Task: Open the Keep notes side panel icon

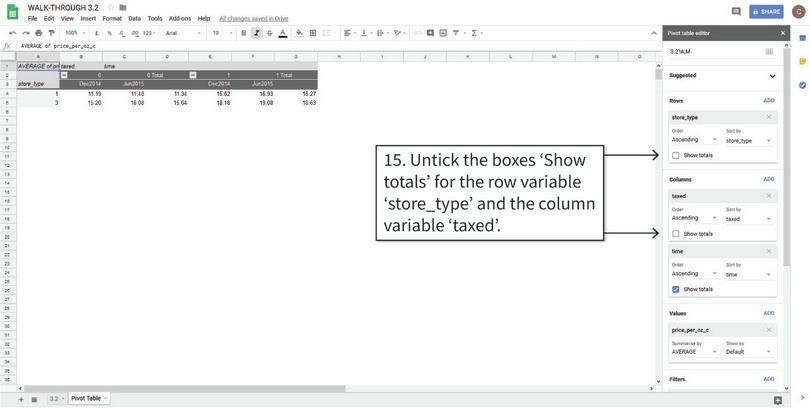Action: click(x=802, y=61)
